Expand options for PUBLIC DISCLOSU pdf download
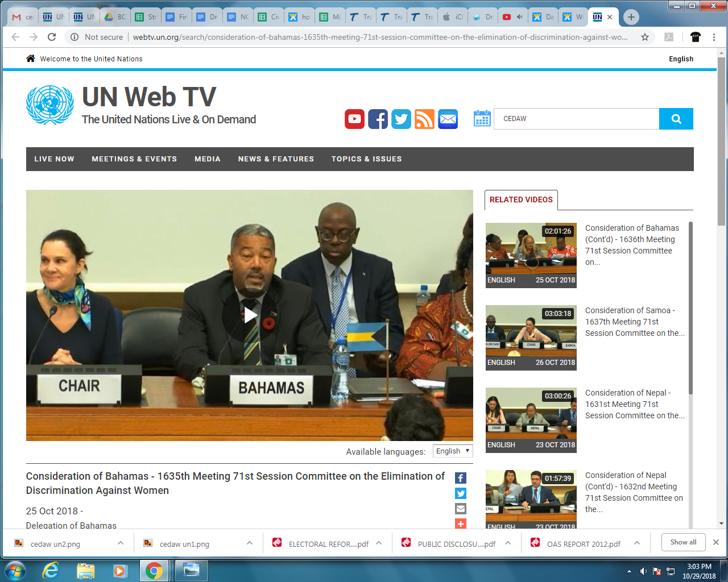Image resolution: width=728 pixels, height=582 pixels. coord(508,543)
